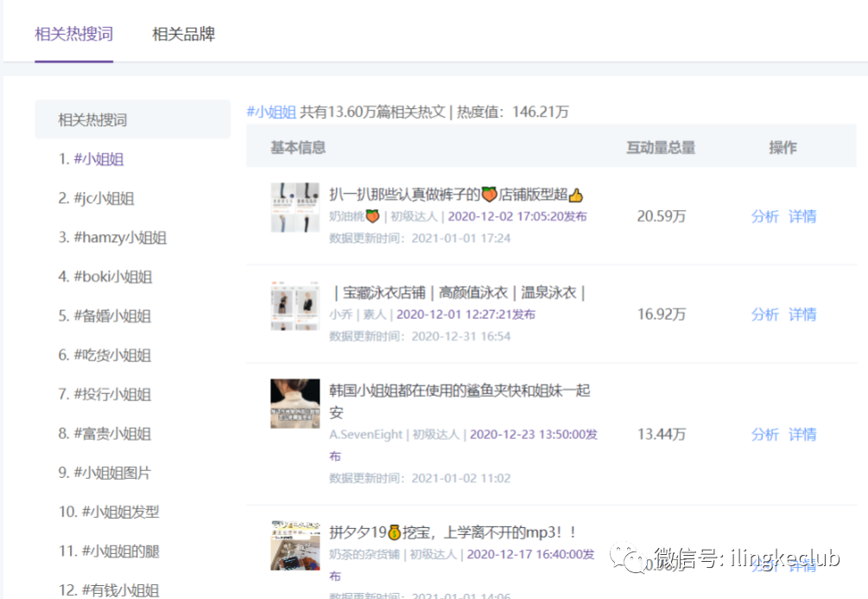
Task: Click 分析 for the 宝藏泳衣店铺 post
Action: click(765, 314)
